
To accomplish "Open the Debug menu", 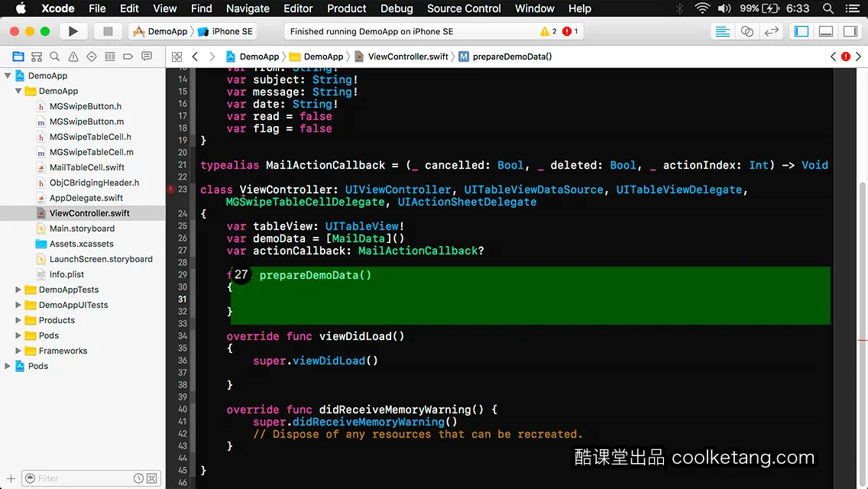I will click(x=397, y=8).
